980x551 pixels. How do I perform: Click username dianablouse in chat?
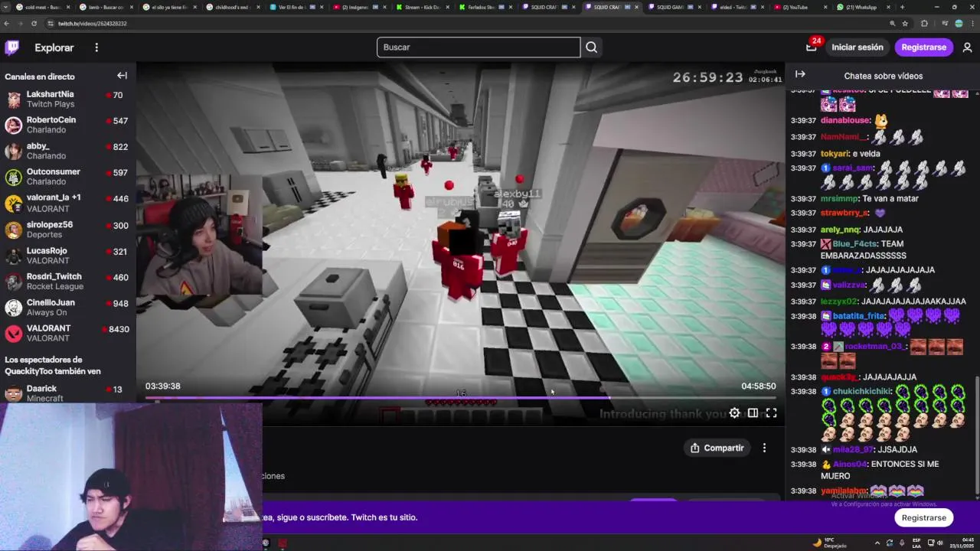pyautogui.click(x=845, y=120)
